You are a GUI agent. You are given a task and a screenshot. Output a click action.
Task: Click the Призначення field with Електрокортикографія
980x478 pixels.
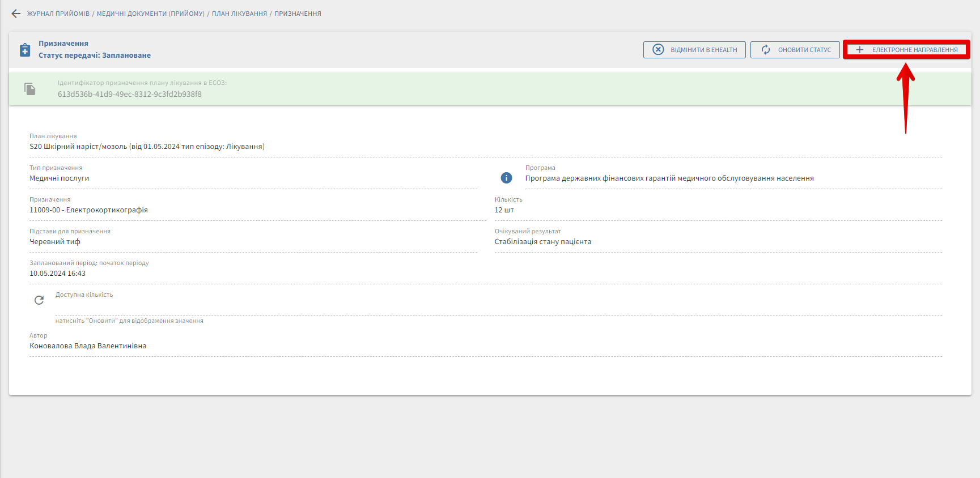[88, 210]
